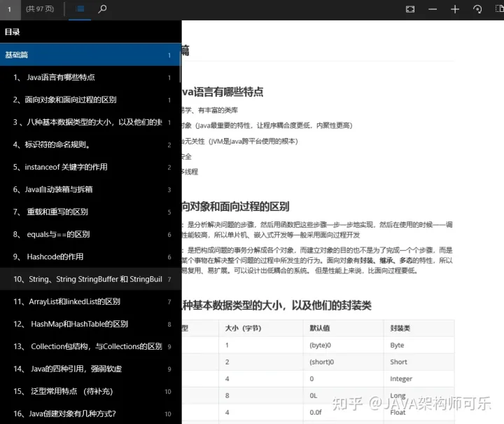This screenshot has height=424, width=504.
Task: Zoom in with the plus icon
Action: [455, 9]
